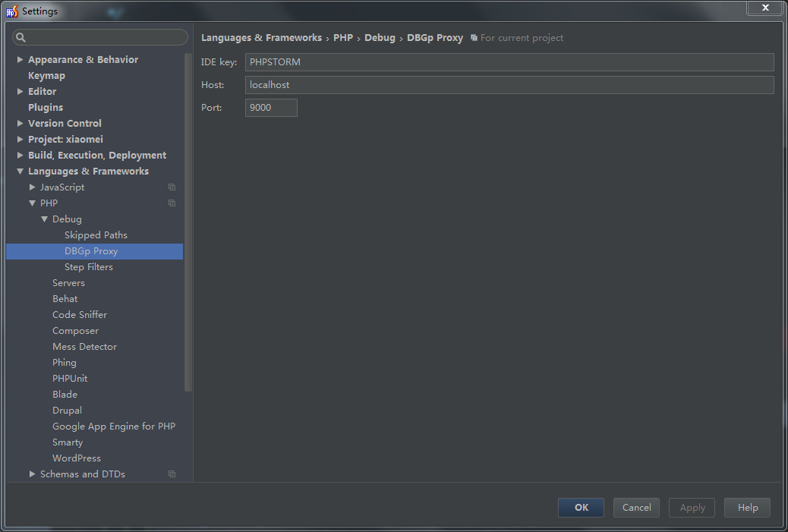The width and height of the screenshot is (788, 532).
Task: Expand Build, Execution, Deployment arrow
Action: coord(20,156)
